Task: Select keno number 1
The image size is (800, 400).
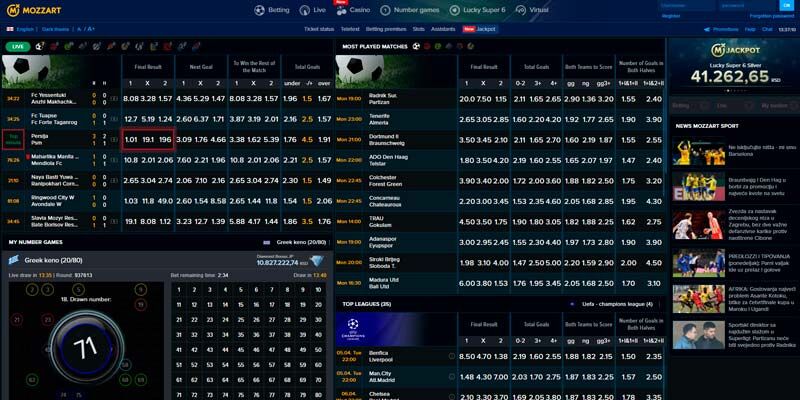Action: click(179, 290)
